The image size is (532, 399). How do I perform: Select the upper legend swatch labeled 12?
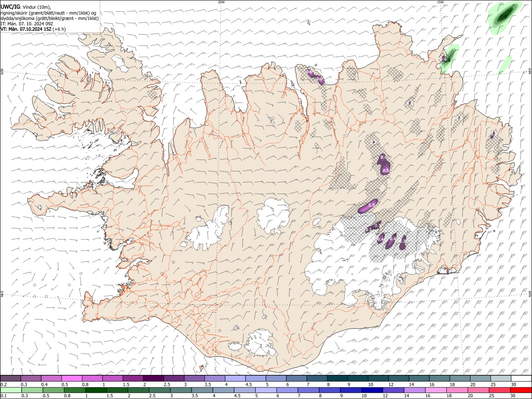(x=398, y=378)
